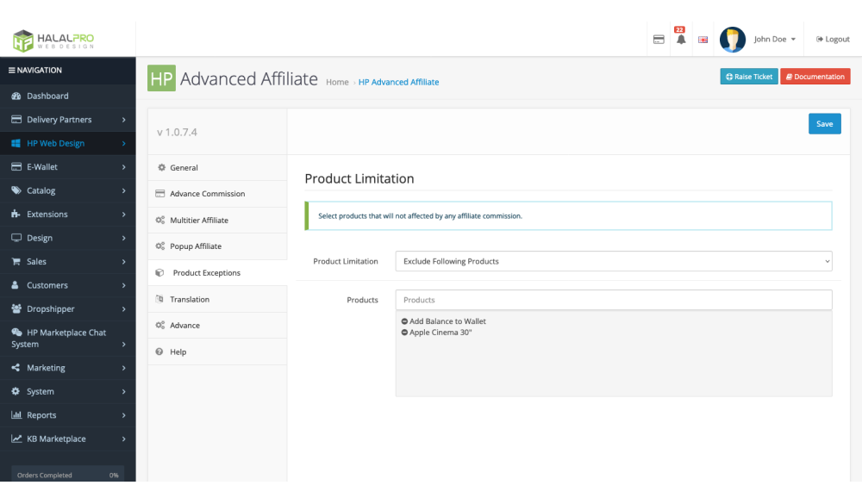
Task: Click the Products search input field
Action: click(x=613, y=300)
